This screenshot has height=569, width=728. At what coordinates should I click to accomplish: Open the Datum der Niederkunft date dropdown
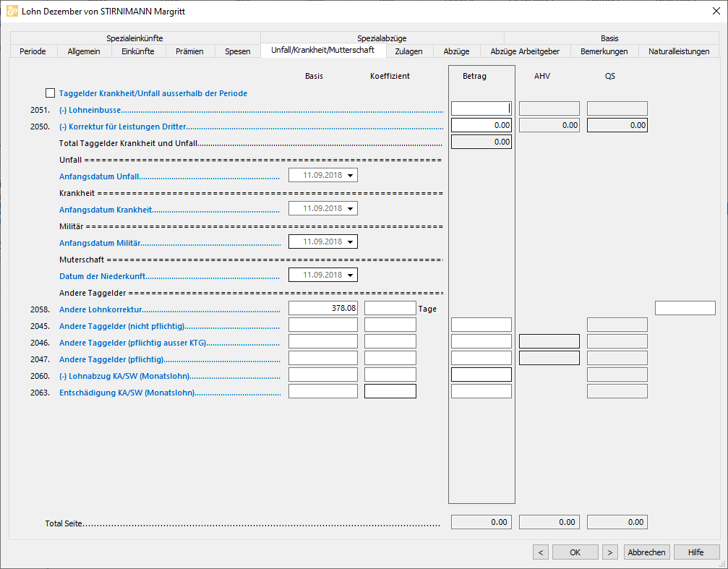pyautogui.click(x=350, y=275)
